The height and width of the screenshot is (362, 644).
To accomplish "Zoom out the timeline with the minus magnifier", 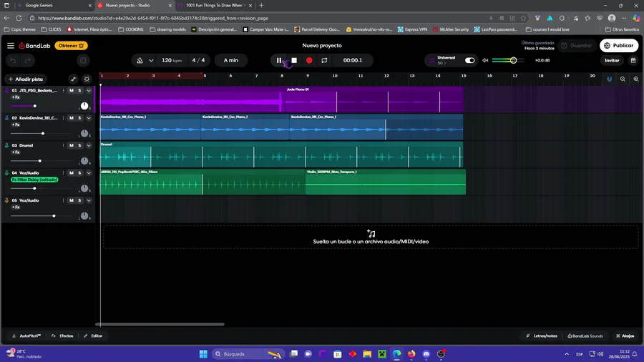I will (x=623, y=79).
